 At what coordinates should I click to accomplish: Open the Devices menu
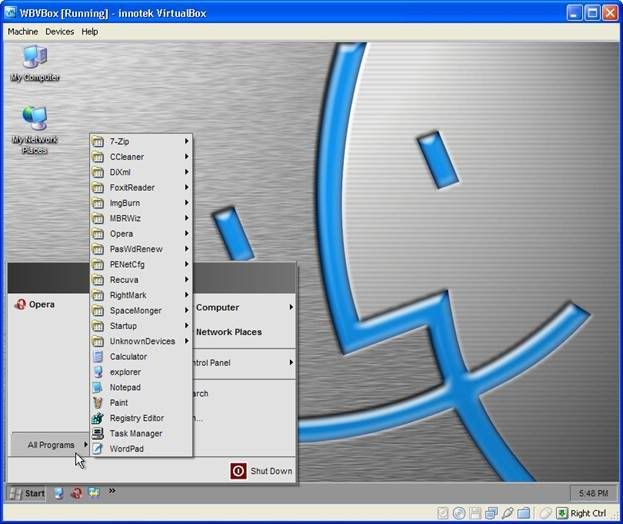[x=60, y=32]
